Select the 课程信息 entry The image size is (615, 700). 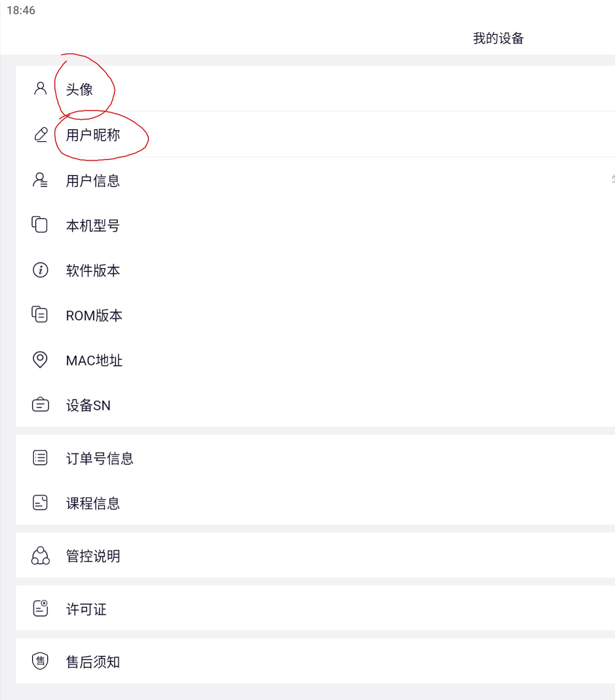click(316, 503)
